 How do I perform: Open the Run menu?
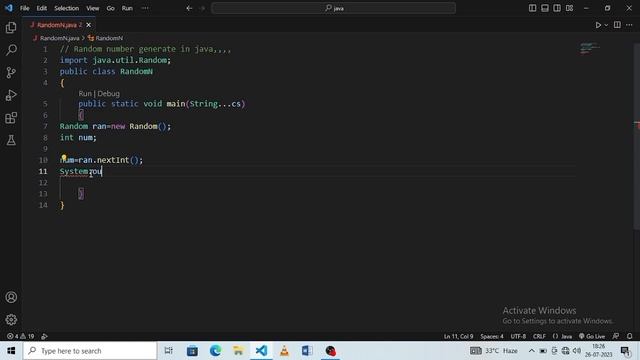127,8
